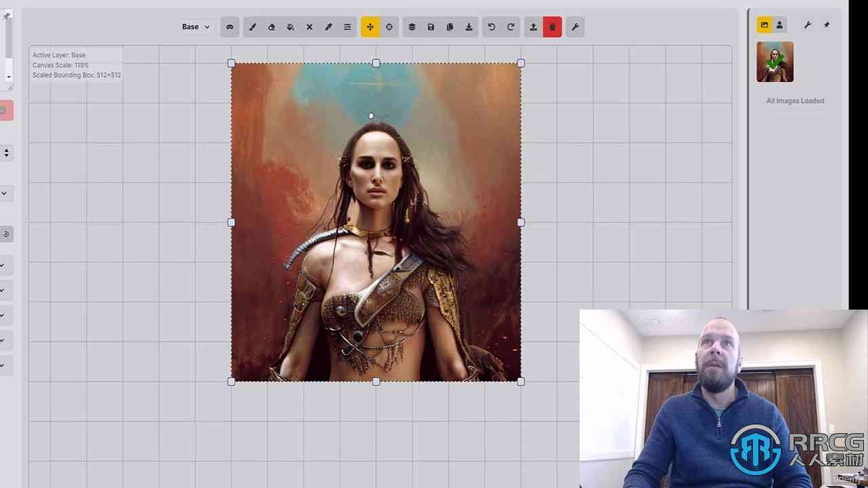This screenshot has width=868, height=488.
Task: Click the Reset View crosshair icon
Action: [389, 27]
